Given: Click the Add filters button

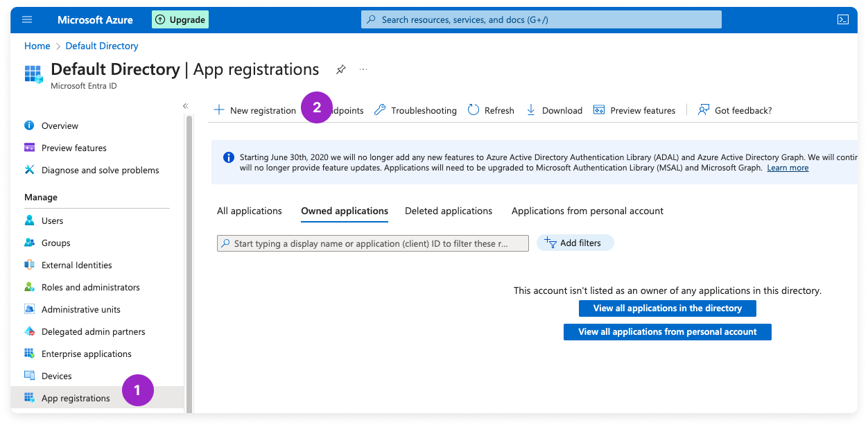Looking at the screenshot, I should tap(575, 243).
